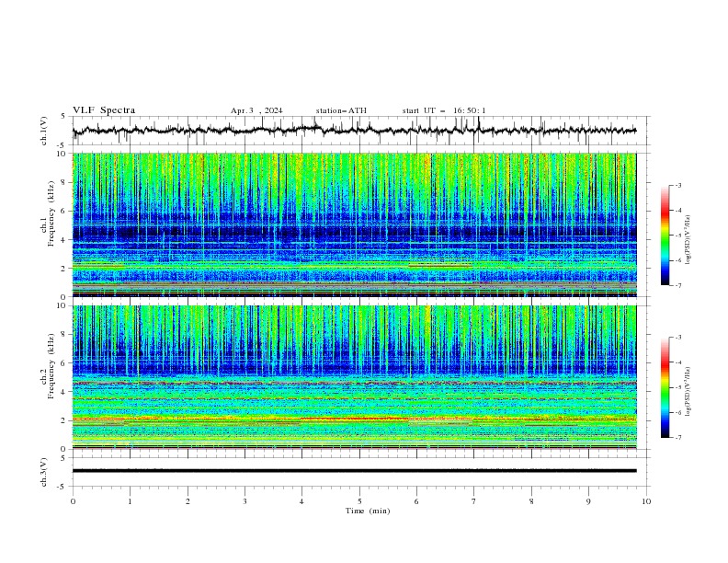Click the 'start UT = 16:50:1' text
The image size is (728, 563).
pos(444,110)
